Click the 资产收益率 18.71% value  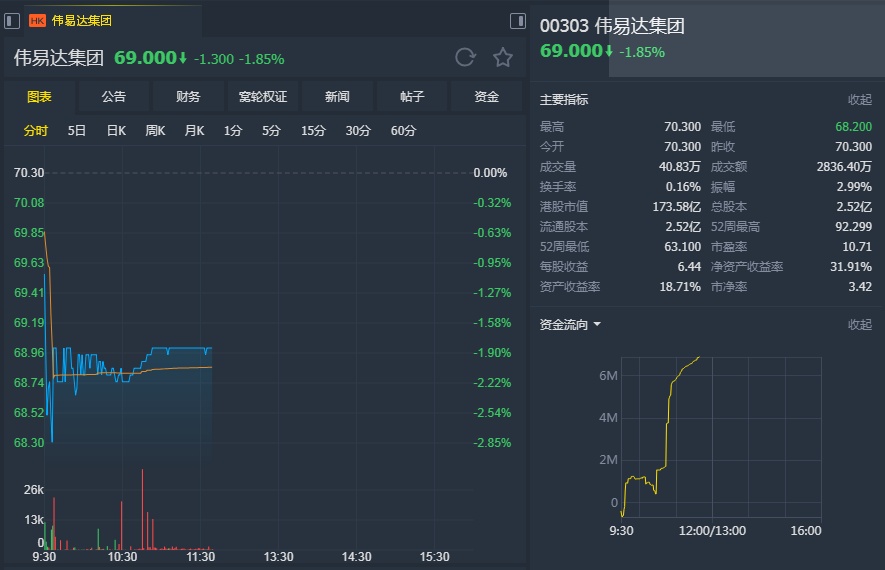coord(680,287)
